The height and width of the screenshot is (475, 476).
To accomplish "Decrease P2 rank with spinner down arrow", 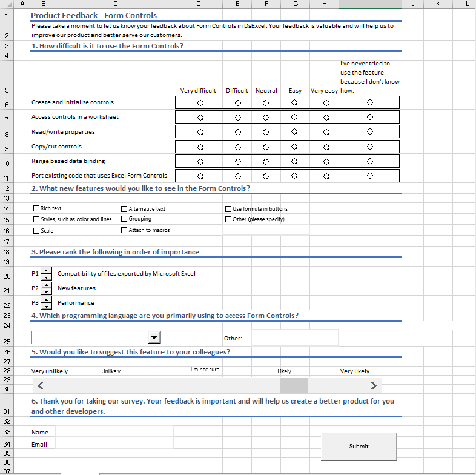I will (x=46, y=292).
